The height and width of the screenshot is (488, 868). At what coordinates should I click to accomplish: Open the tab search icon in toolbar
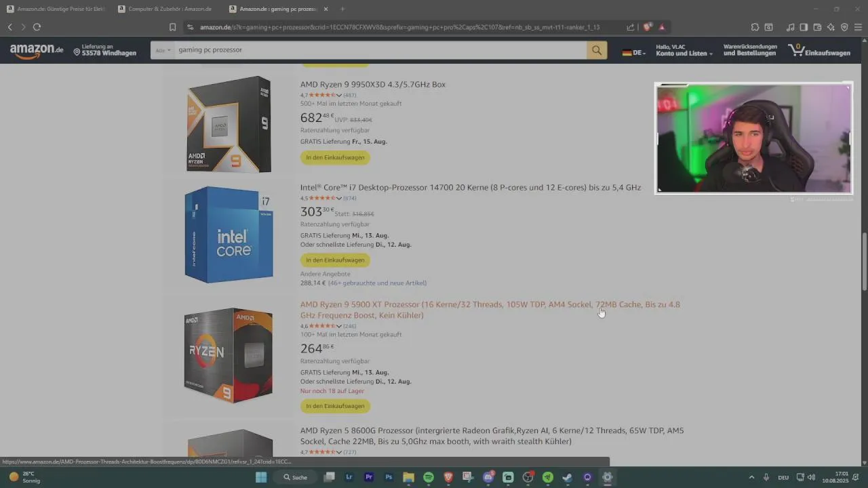[x=768, y=27]
